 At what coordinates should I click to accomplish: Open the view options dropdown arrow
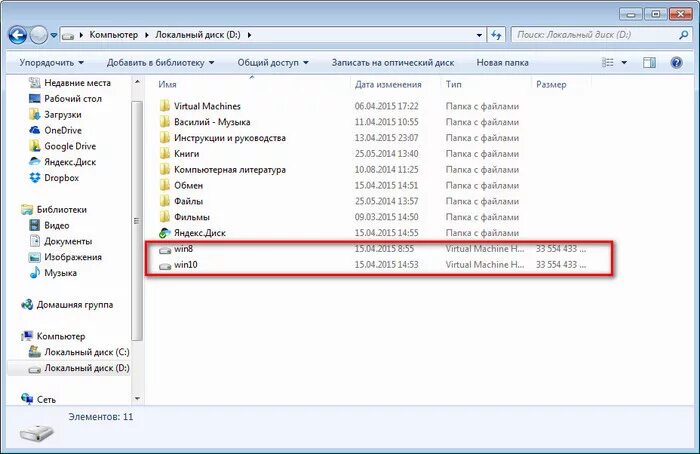point(624,62)
